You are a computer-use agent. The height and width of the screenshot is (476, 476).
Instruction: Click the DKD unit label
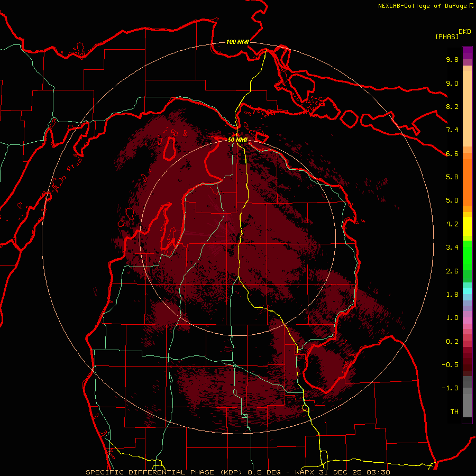tap(465, 32)
